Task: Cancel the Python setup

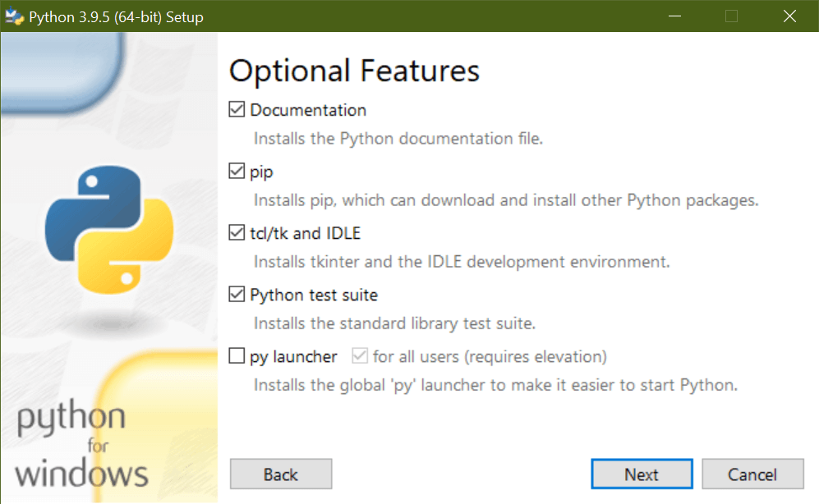Action: pyautogui.click(x=752, y=474)
